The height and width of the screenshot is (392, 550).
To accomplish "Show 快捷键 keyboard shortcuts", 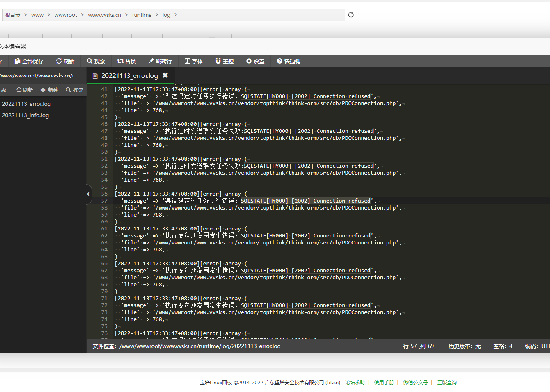I will pyautogui.click(x=289, y=61).
